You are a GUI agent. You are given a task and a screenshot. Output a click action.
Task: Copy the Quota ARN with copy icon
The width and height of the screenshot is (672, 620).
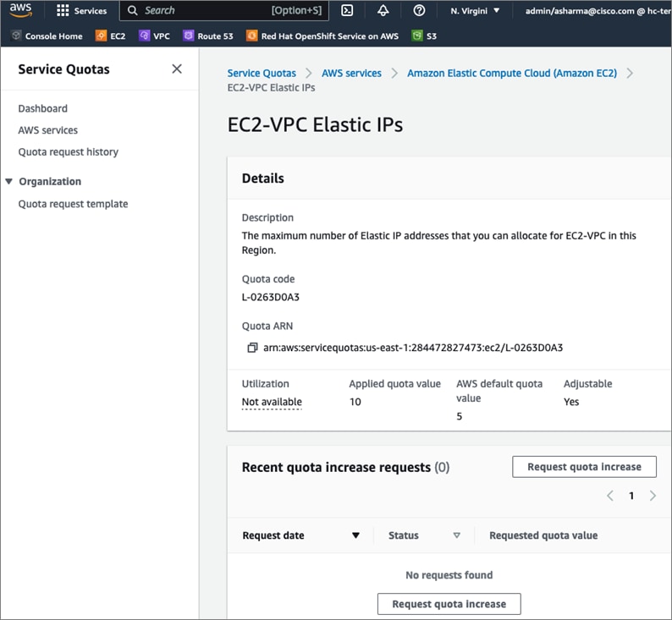(252, 348)
